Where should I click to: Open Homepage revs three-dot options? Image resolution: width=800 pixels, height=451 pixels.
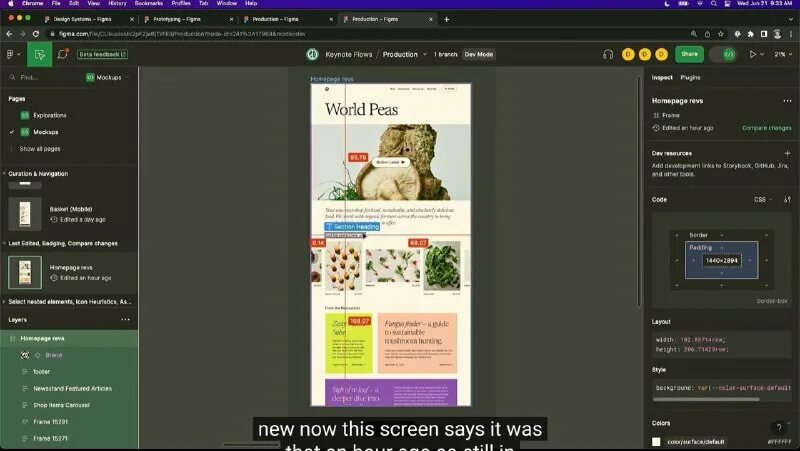(787, 101)
